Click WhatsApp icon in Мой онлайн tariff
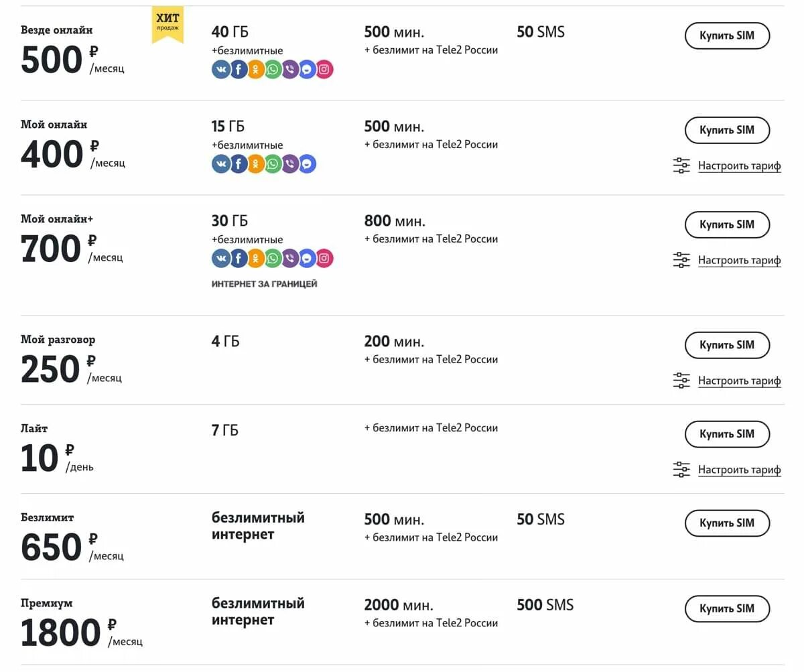 273,164
